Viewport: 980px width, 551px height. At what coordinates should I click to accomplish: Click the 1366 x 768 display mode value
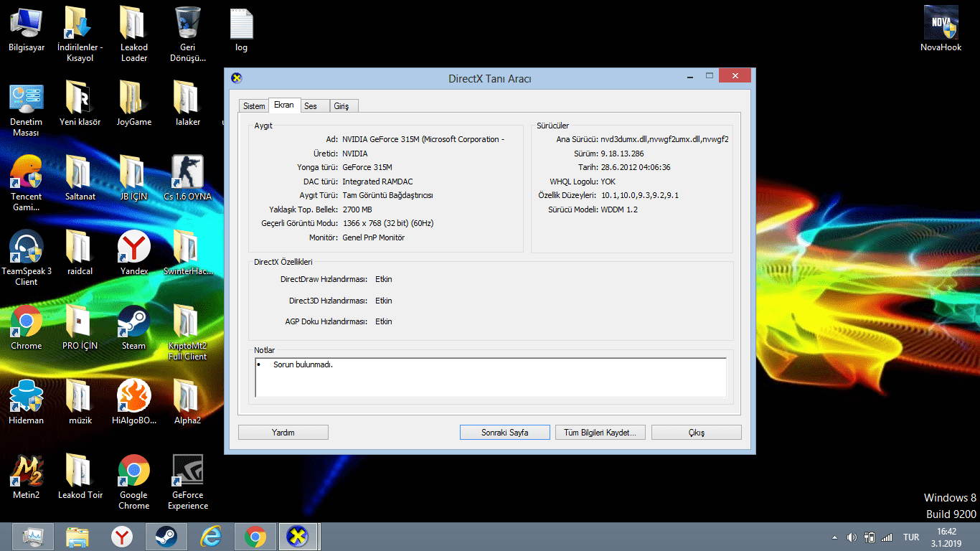click(x=388, y=223)
